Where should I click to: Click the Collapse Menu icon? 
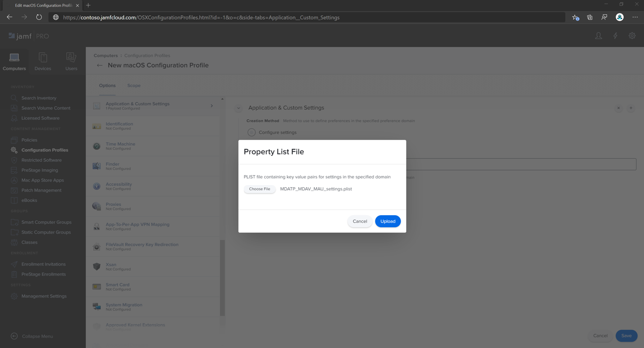14,336
